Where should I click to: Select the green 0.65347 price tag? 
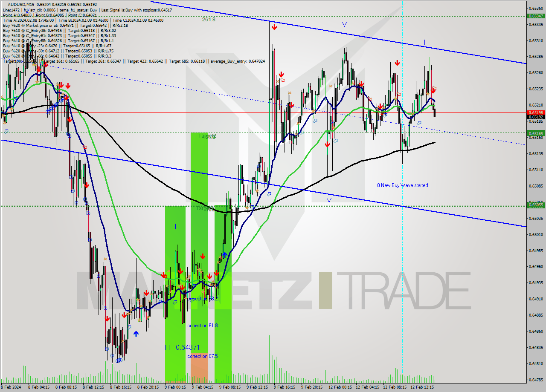pos(536,16)
